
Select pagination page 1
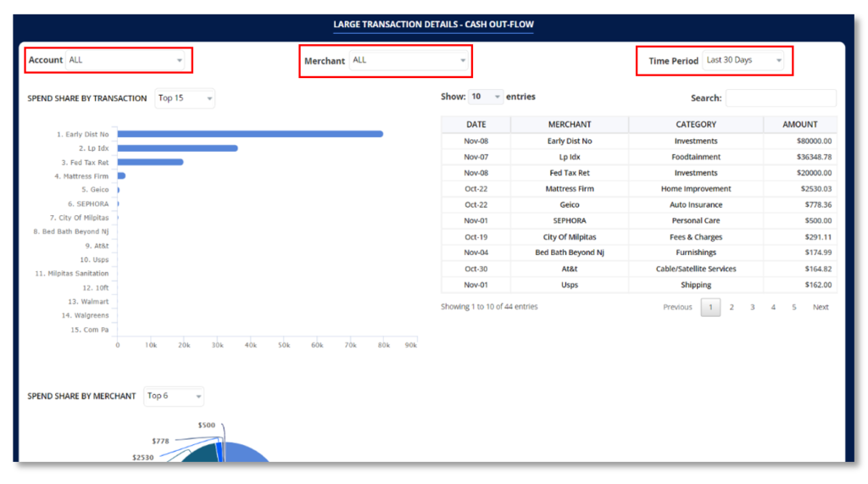coord(711,307)
